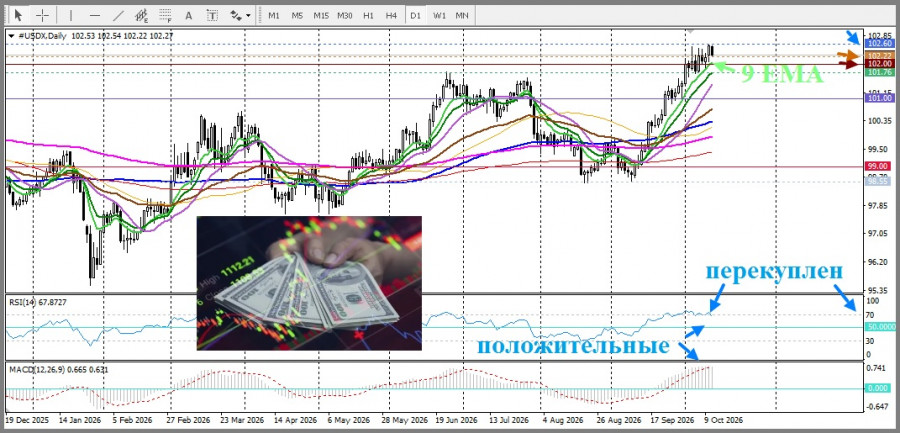The image size is (900, 433).
Task: Activate the Crosshair tool
Action: pos(43,16)
